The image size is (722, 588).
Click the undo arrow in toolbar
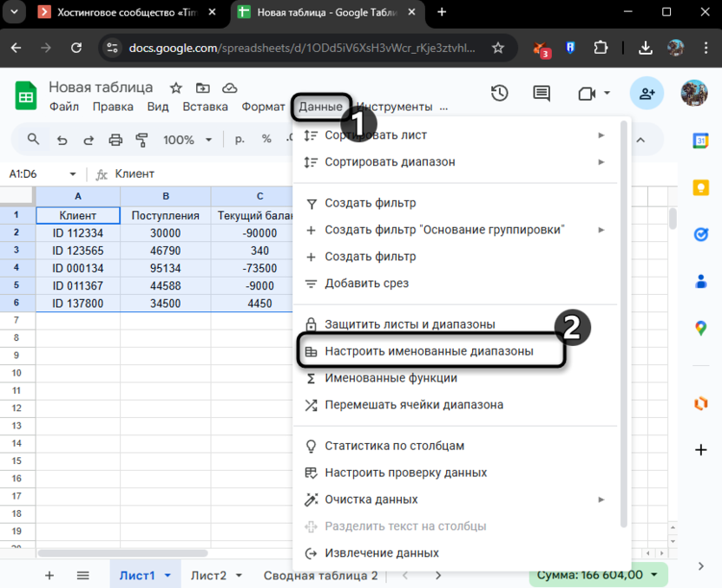pyautogui.click(x=62, y=140)
